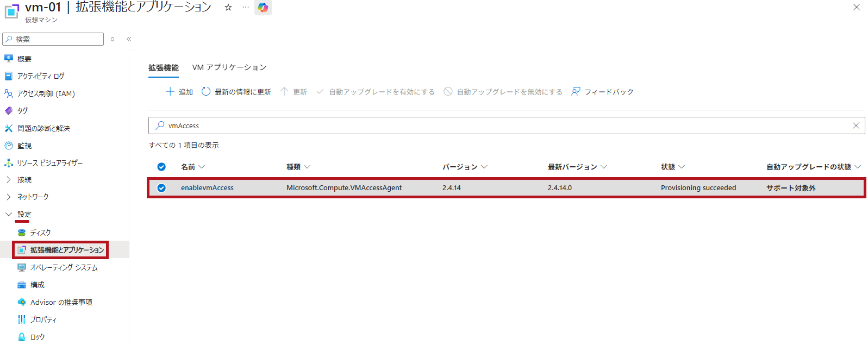
Task: Open フィードバック feedback
Action: (602, 92)
